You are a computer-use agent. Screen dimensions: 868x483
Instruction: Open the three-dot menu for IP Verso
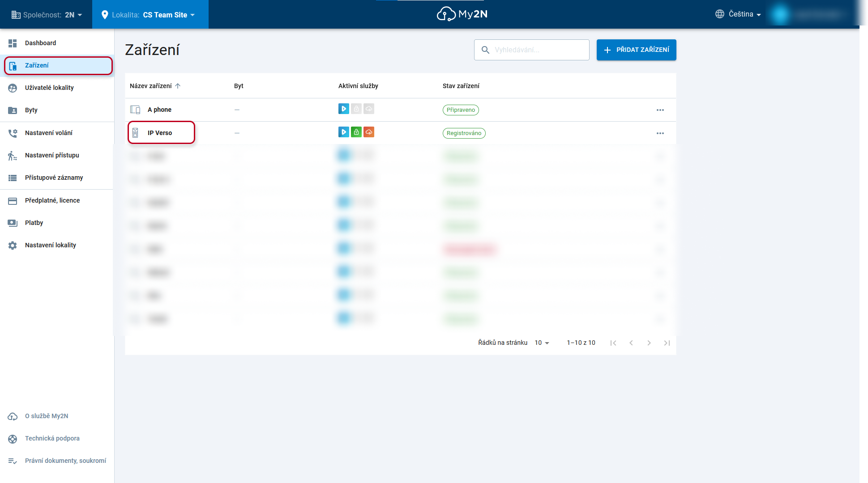pyautogui.click(x=660, y=133)
